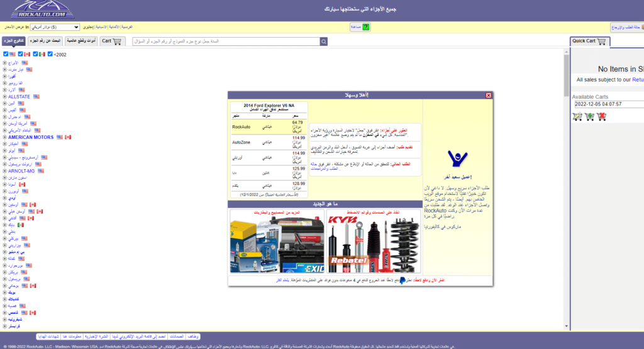The width and height of the screenshot is (644, 349).
Task: Expand the Acura (أكورا) tree node
Action: 5,76
